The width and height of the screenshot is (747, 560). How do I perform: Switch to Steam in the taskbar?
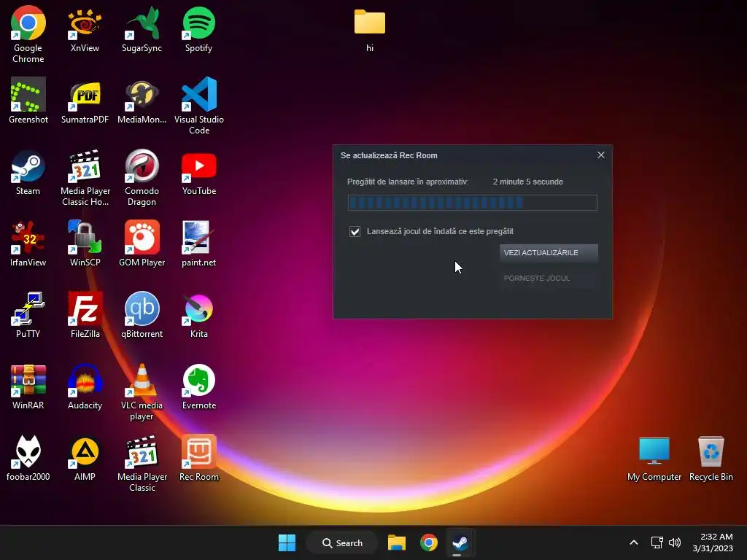pos(460,542)
